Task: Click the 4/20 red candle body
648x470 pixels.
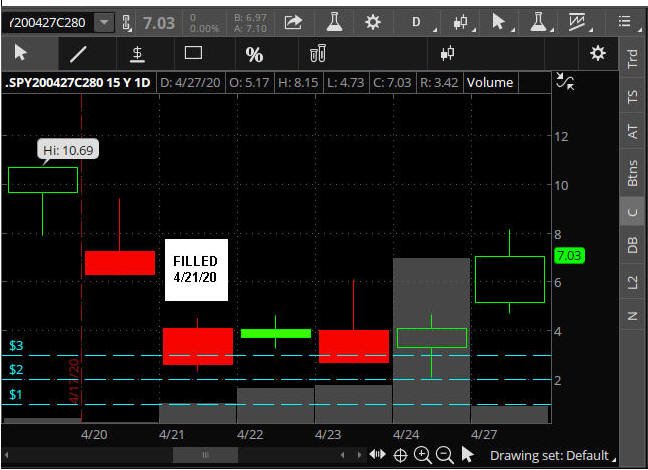Action: pos(120,263)
